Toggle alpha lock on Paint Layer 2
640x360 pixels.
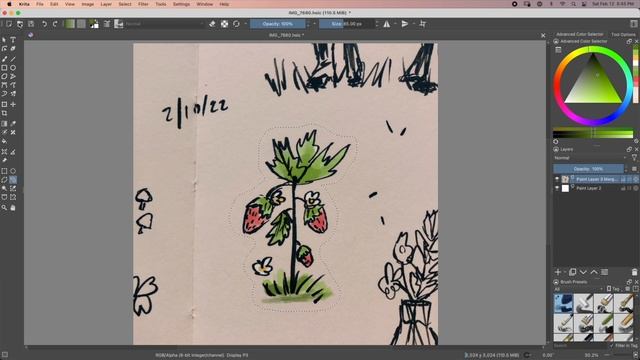click(636, 188)
